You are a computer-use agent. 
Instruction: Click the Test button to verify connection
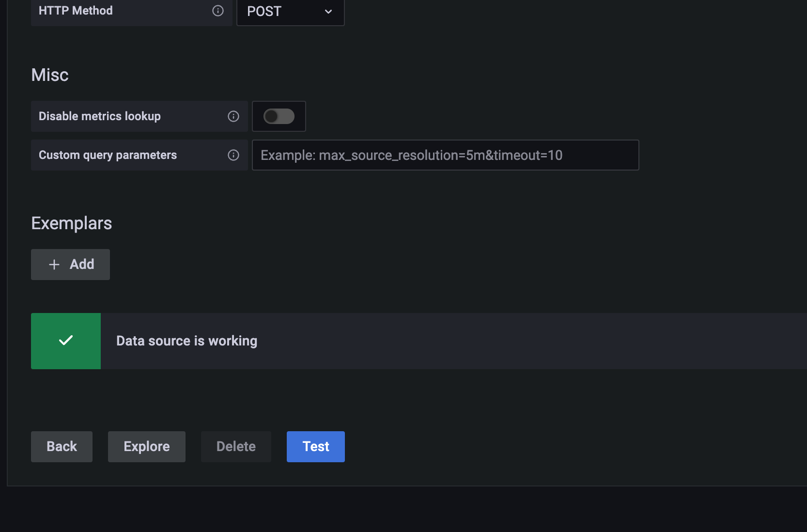point(315,446)
